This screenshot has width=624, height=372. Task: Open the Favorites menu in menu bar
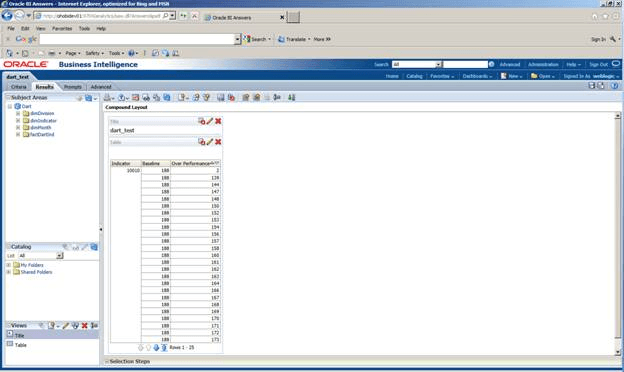point(62,29)
